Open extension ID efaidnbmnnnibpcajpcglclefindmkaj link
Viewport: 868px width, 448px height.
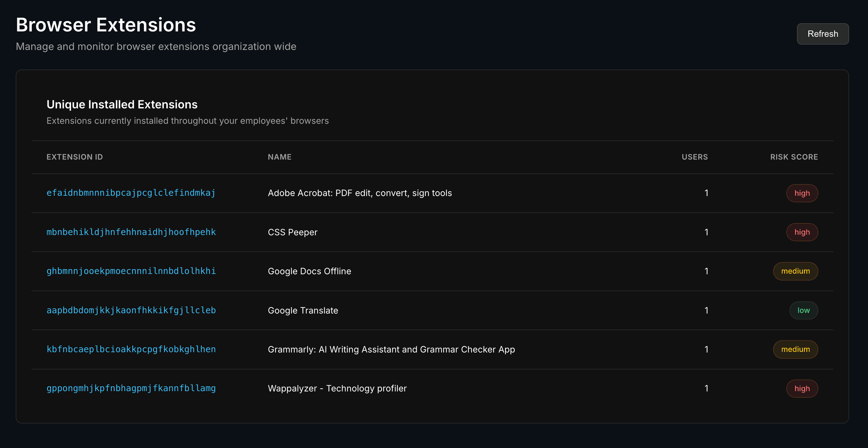[131, 193]
